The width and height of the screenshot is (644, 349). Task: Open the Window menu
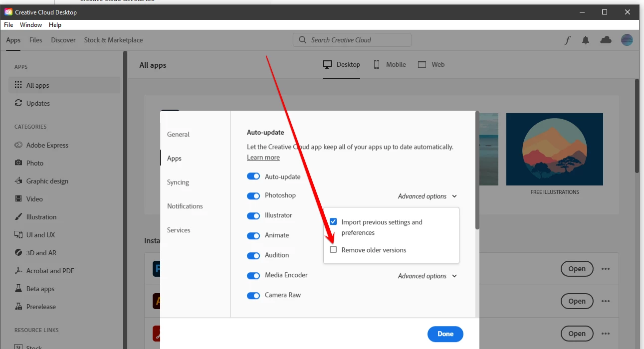pos(31,25)
